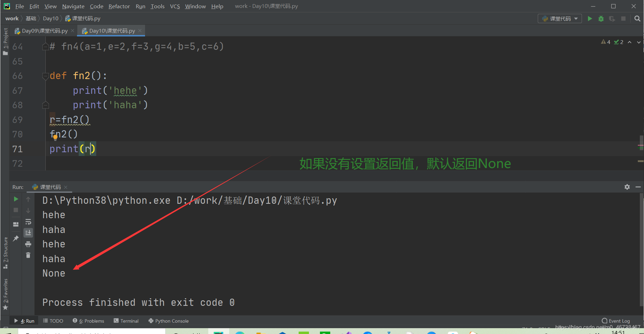Open the 4: Run bottom tool tab
This screenshot has width=644, height=334.
[x=24, y=321]
